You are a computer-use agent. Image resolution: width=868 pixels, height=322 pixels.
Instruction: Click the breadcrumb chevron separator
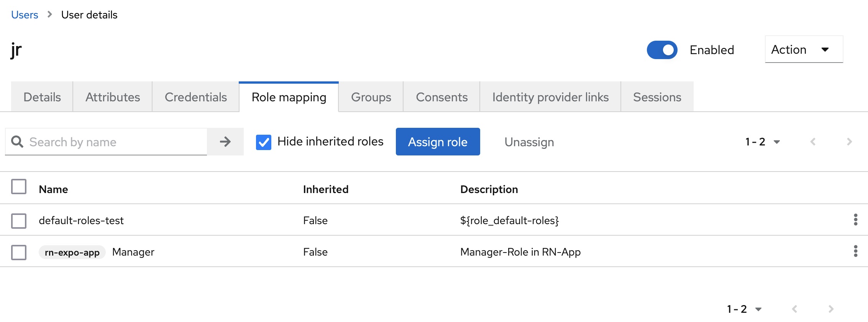(49, 15)
